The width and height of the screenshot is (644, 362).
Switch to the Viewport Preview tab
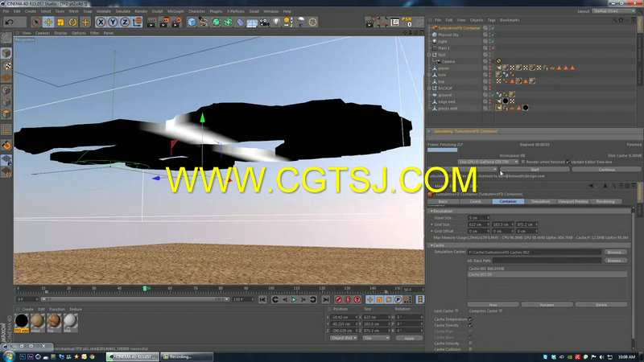(x=573, y=202)
